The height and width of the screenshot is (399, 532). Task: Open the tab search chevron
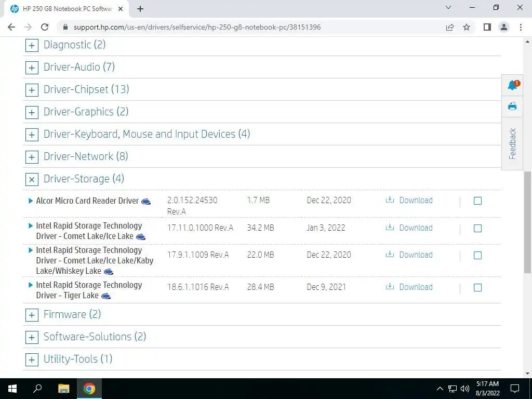coord(448,7)
